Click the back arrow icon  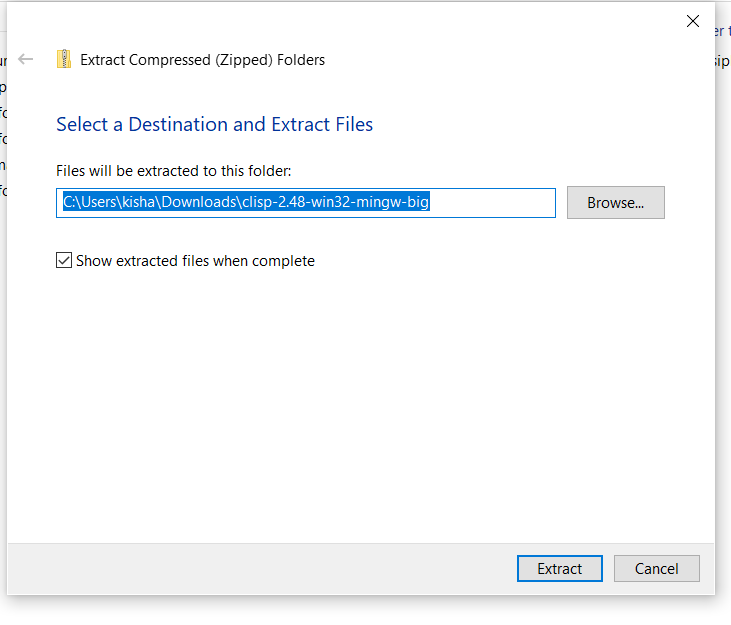pyautogui.click(x=26, y=59)
